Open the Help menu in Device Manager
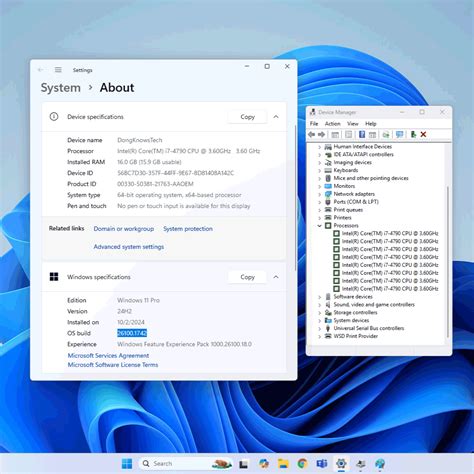 tap(371, 124)
